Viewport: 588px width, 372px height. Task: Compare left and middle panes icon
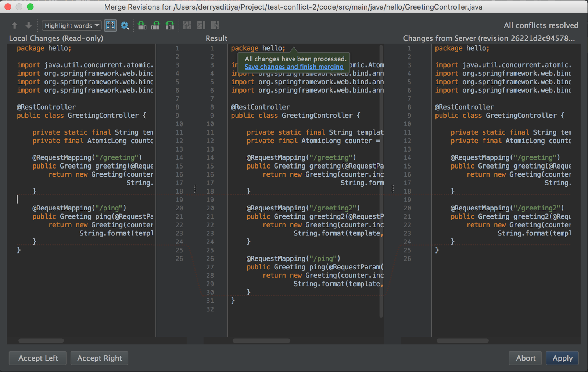[142, 25]
